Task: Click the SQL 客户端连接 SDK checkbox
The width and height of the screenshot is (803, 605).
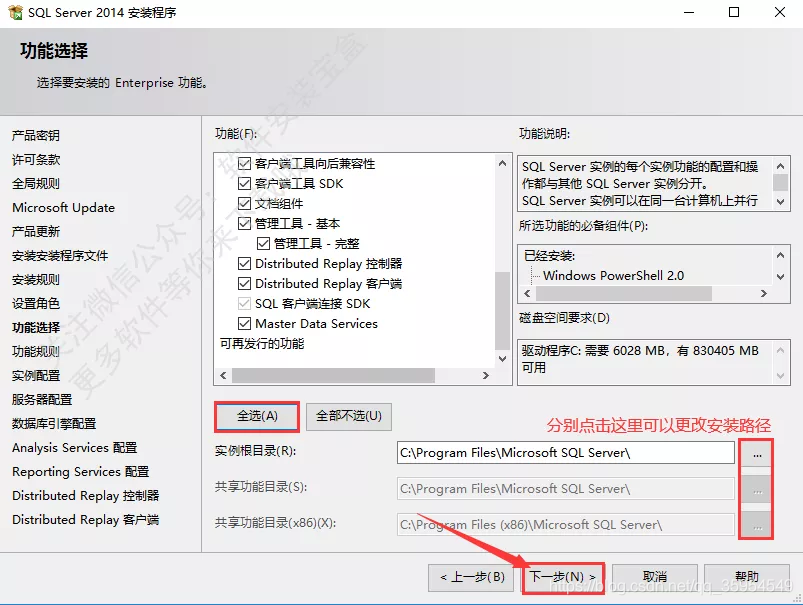Action: (x=245, y=304)
